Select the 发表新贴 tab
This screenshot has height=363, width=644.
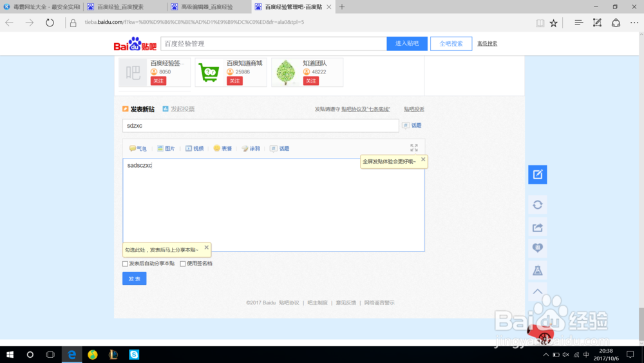pyautogui.click(x=138, y=109)
